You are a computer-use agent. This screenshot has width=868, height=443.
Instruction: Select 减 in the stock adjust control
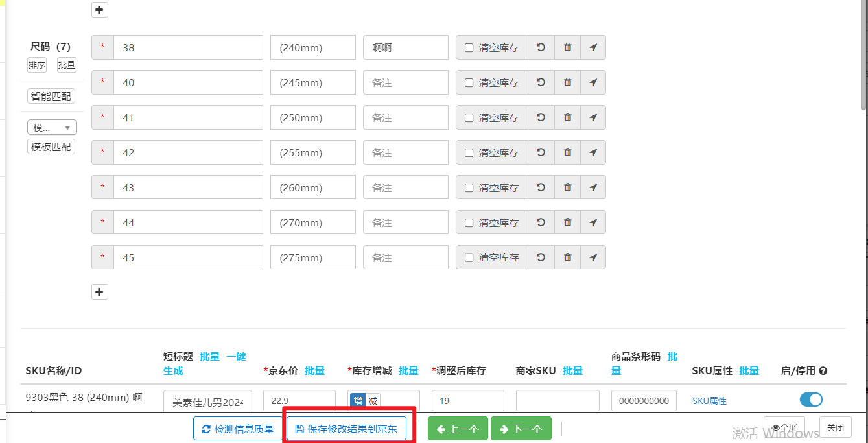[373, 401]
